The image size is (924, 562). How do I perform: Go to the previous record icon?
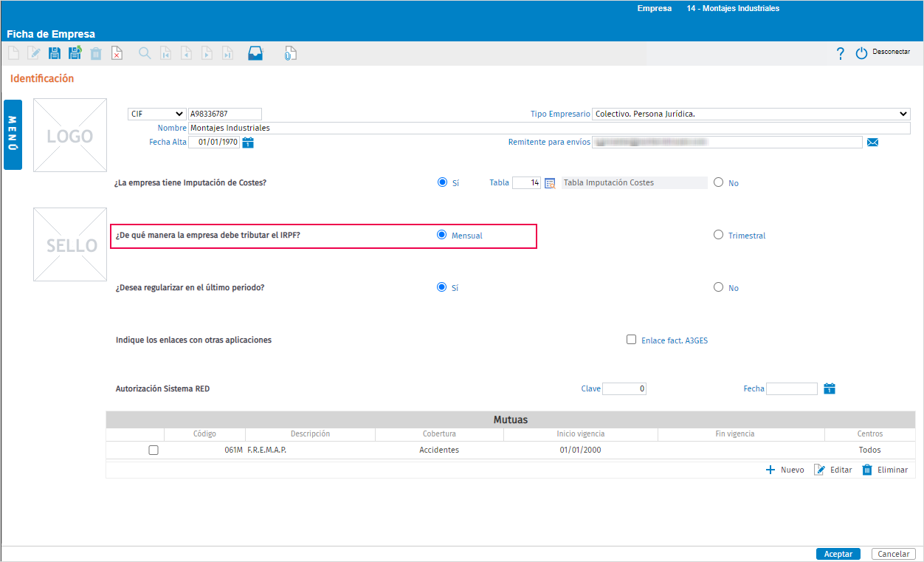point(187,53)
